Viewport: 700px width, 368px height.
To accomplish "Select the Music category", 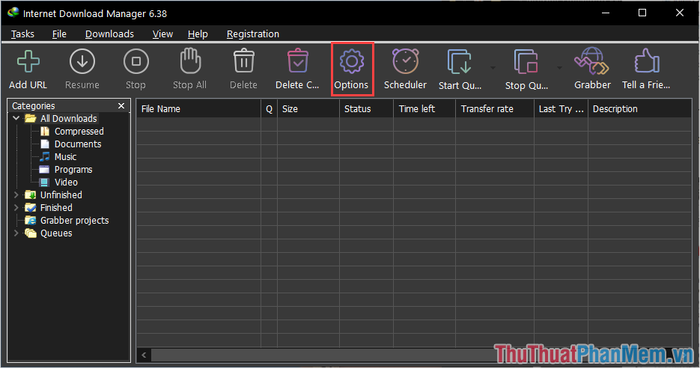I will [65, 157].
